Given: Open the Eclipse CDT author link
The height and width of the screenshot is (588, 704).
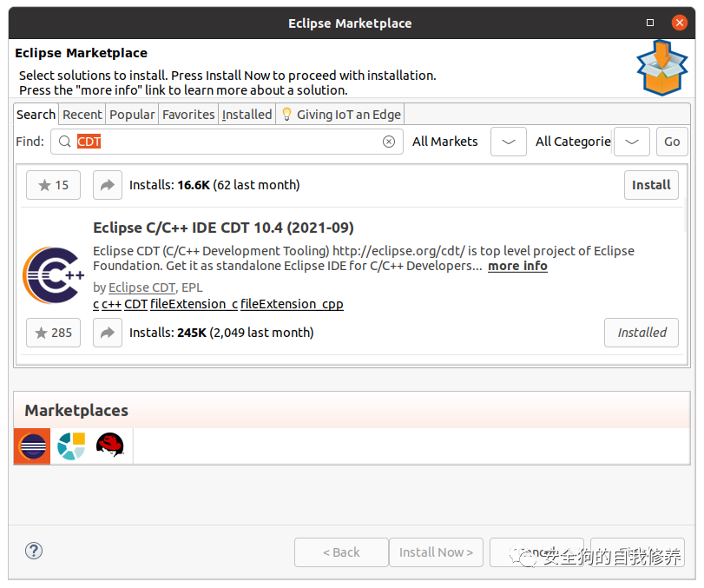Looking at the screenshot, I should [x=141, y=287].
